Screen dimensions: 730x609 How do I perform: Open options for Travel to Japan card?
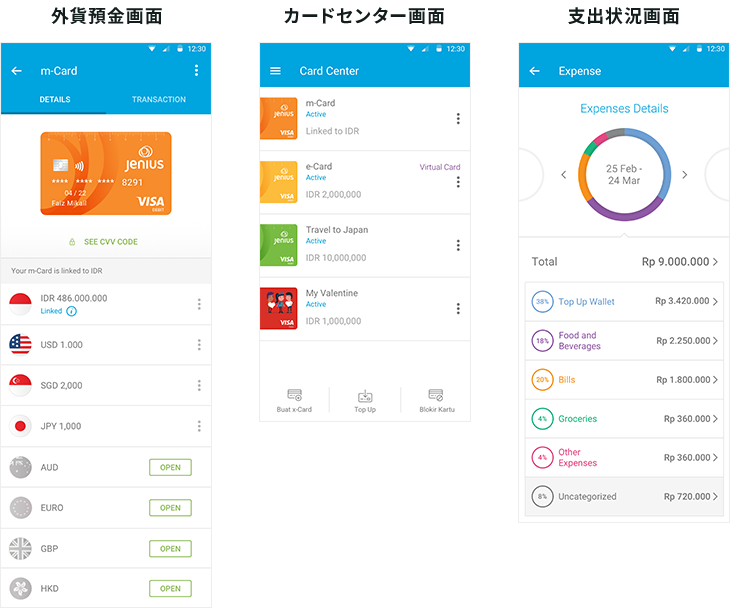click(458, 245)
